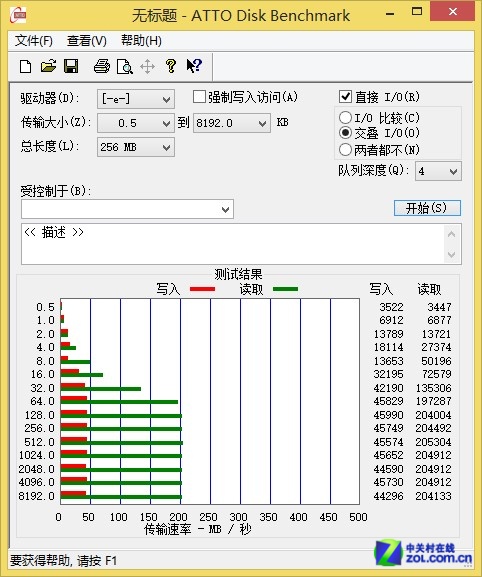Click the 队列深度(Q) label
This screenshot has height=577, width=482.
tap(373, 170)
